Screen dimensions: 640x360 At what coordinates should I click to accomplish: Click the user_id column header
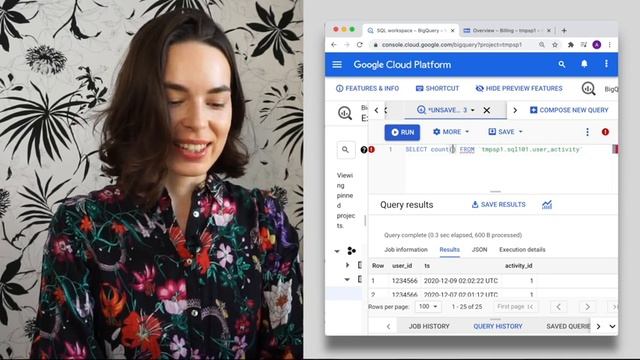[402, 266]
